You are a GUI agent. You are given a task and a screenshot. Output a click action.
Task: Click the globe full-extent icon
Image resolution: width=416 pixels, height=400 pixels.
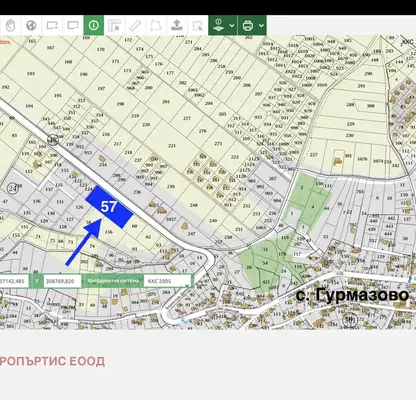(x=31, y=25)
